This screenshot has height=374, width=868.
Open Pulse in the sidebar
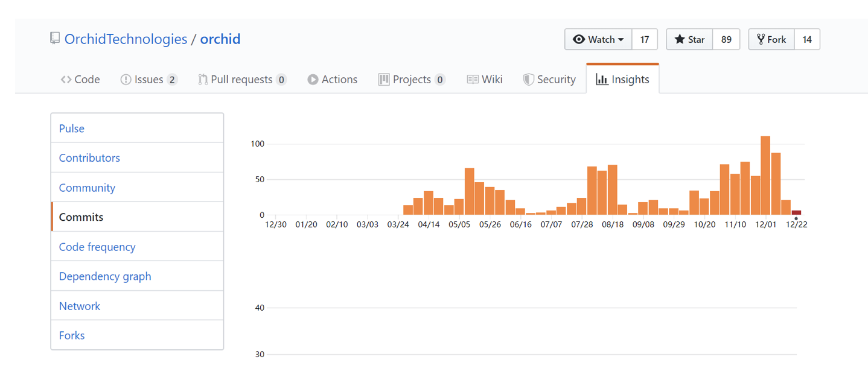tap(137, 128)
